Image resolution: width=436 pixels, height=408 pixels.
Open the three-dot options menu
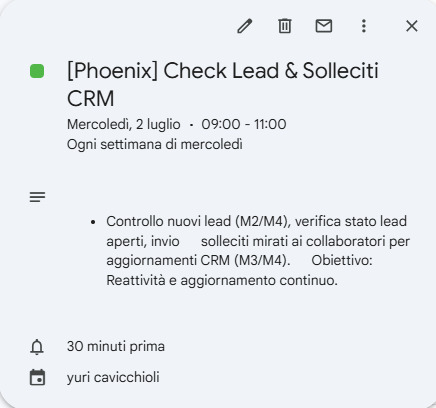pyautogui.click(x=364, y=26)
